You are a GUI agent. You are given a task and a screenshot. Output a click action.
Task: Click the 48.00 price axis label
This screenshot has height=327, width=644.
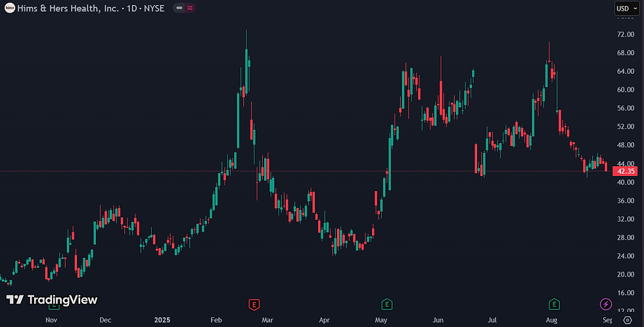coord(626,145)
